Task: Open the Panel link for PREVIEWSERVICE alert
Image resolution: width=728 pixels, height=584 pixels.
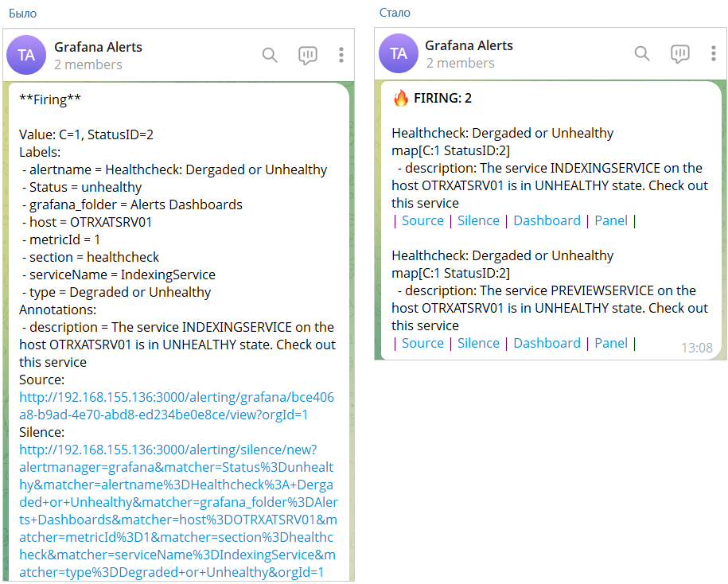Action: 611,343
